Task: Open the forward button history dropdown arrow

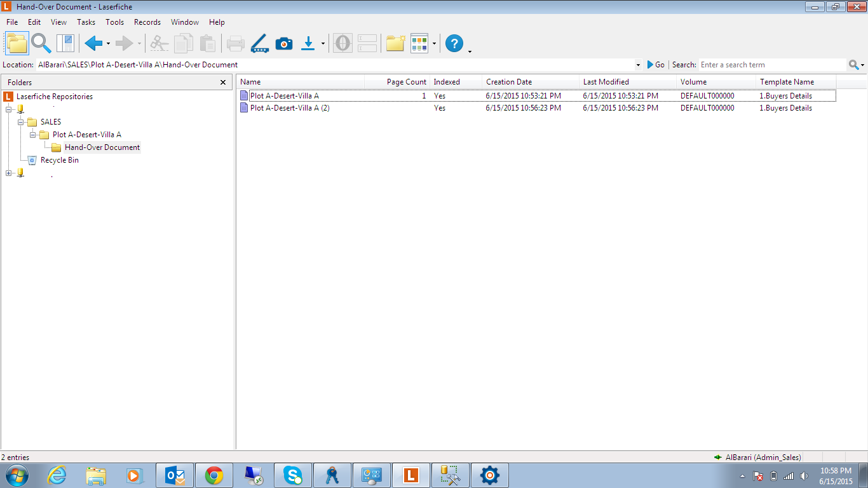Action: click(x=139, y=44)
